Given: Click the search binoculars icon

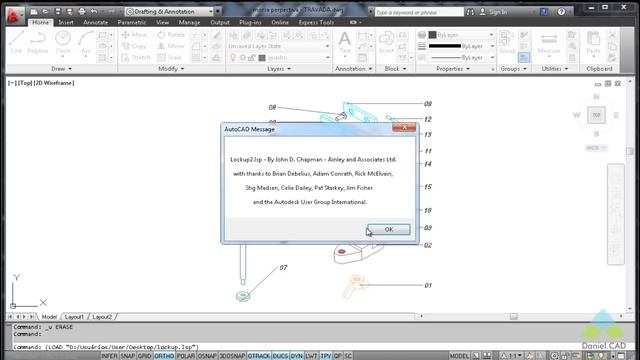Looking at the screenshot, I should (x=470, y=12).
